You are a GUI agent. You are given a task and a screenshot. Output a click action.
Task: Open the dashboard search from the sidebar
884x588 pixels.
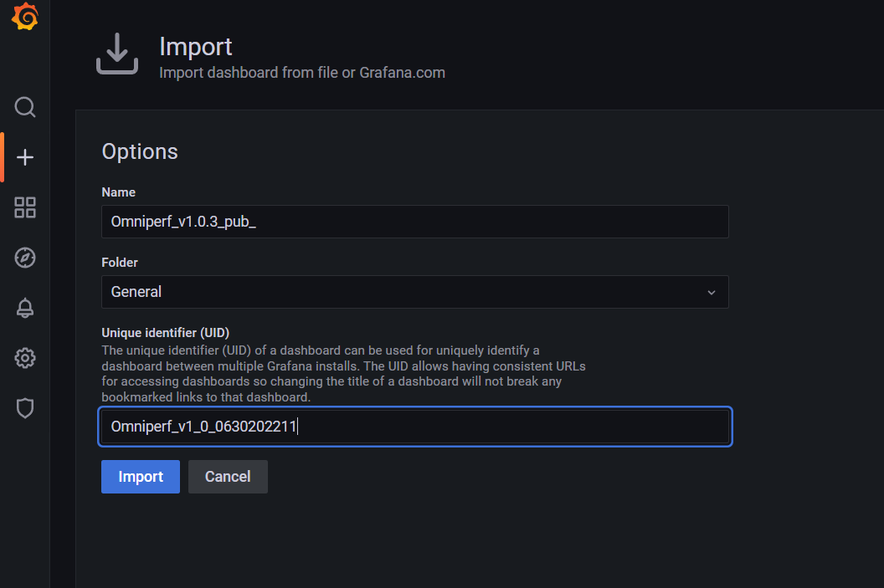pos(25,107)
